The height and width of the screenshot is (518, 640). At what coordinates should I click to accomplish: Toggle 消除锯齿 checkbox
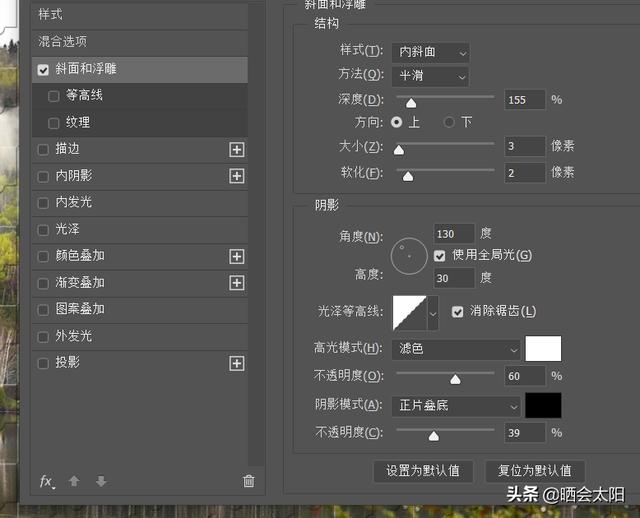[x=458, y=312]
